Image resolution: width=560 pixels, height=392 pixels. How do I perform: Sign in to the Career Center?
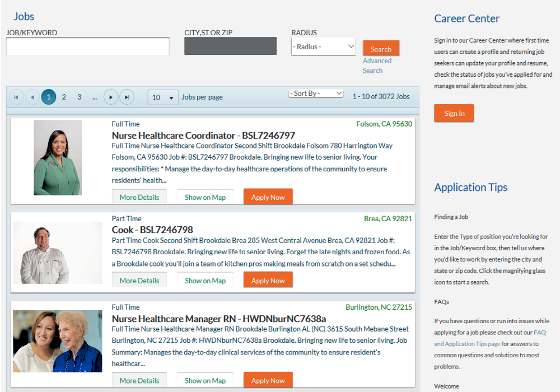pos(454,113)
